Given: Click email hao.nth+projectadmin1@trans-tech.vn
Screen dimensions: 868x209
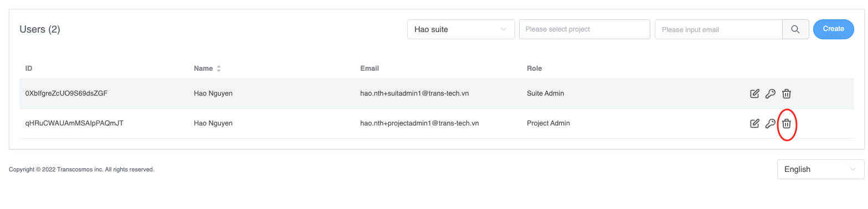Looking at the screenshot, I should coord(419,123).
